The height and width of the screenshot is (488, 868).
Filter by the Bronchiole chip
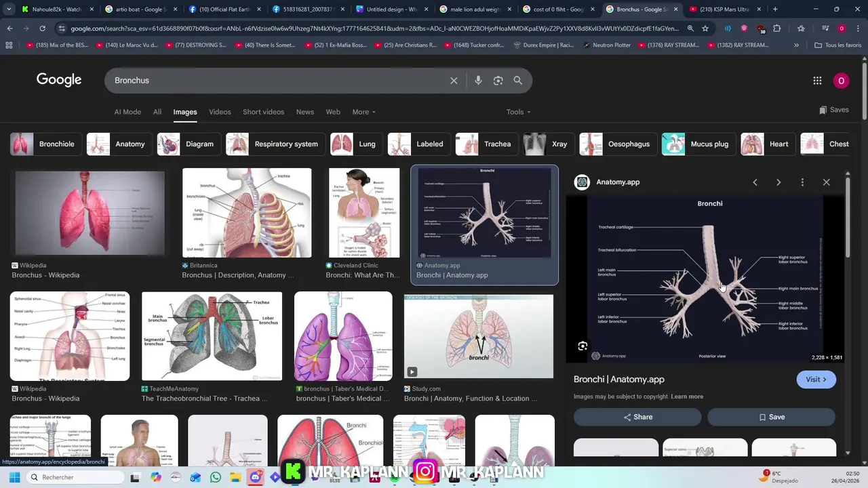click(46, 144)
